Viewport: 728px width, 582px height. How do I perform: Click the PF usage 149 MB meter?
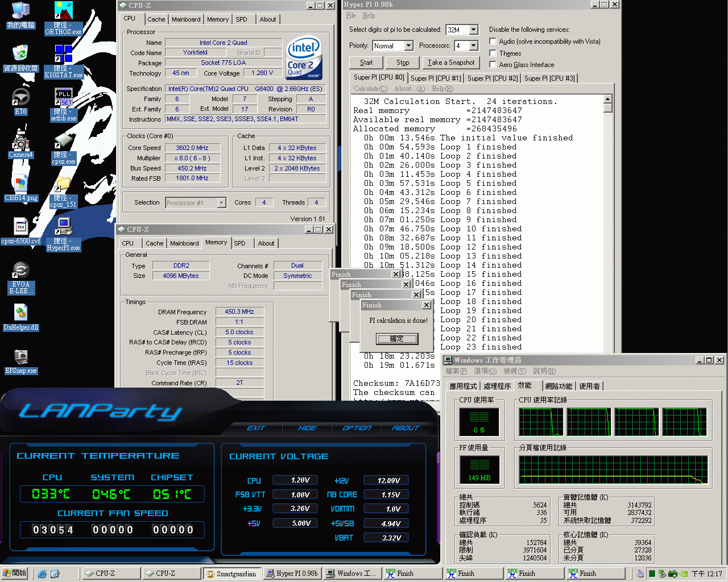click(479, 470)
